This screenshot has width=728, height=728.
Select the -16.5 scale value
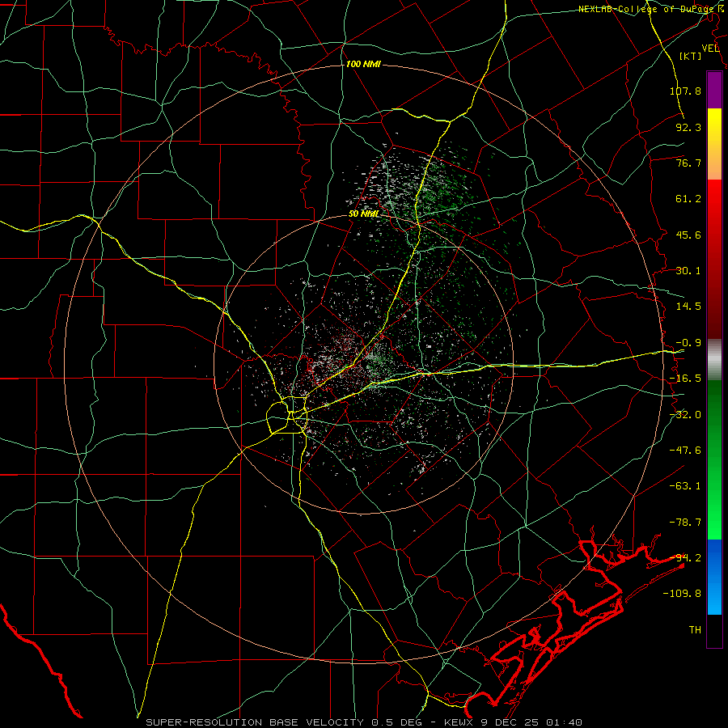click(685, 379)
